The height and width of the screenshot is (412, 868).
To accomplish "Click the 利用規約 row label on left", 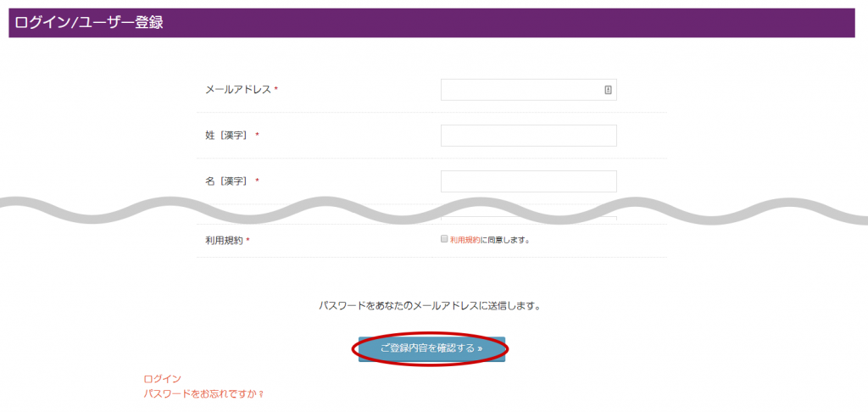I will click(x=224, y=241).
